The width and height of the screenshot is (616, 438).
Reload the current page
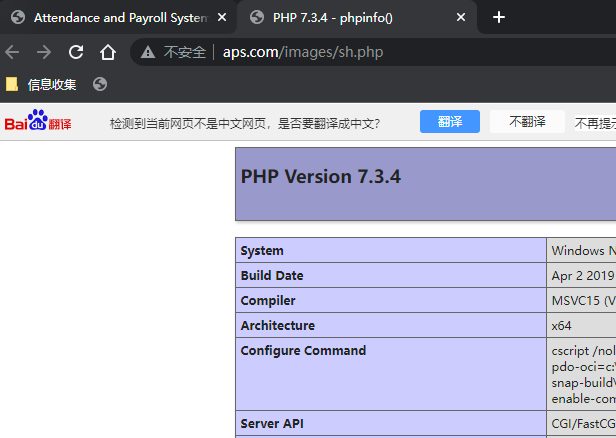point(76,52)
